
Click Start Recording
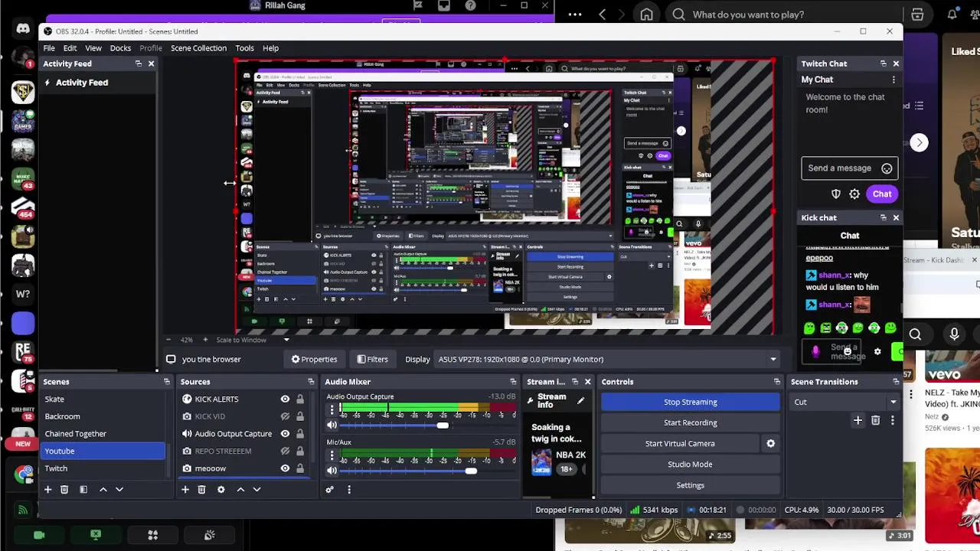[691, 422]
